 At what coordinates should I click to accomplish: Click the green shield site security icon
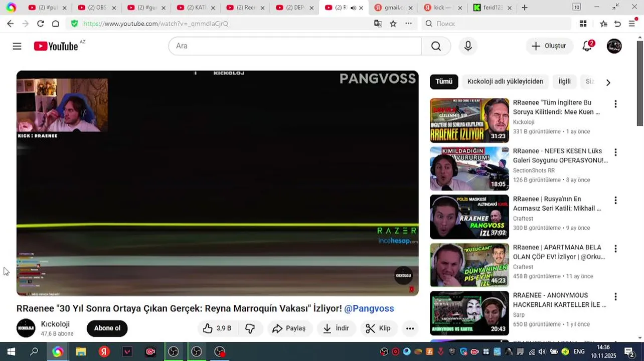(x=74, y=24)
